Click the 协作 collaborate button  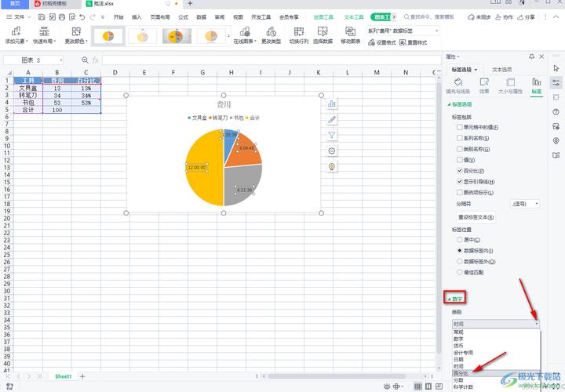pyautogui.click(x=504, y=17)
